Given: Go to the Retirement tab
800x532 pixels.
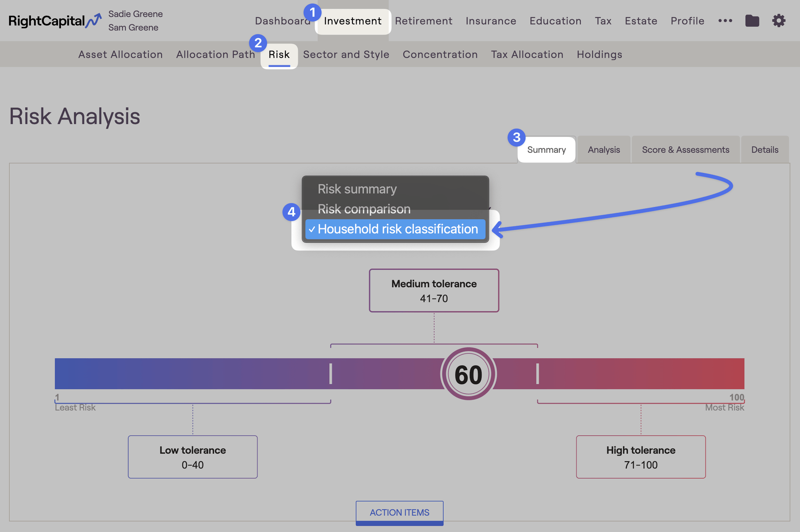Looking at the screenshot, I should pyautogui.click(x=423, y=21).
